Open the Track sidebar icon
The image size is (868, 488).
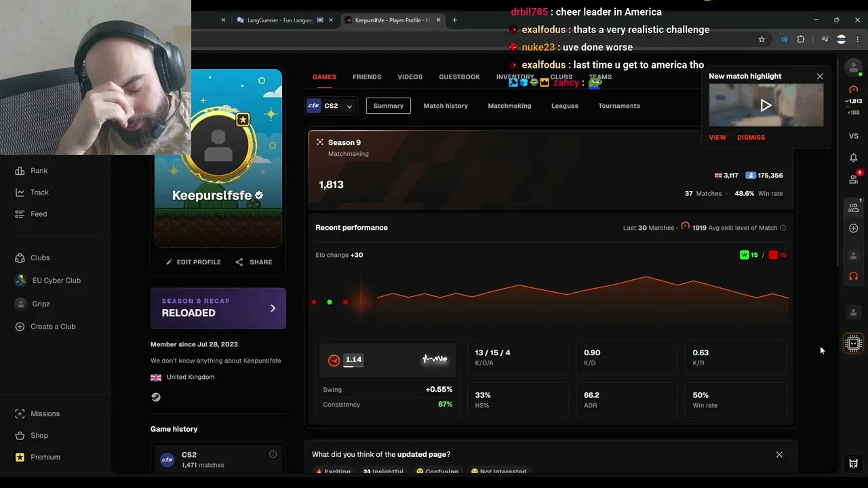point(20,192)
